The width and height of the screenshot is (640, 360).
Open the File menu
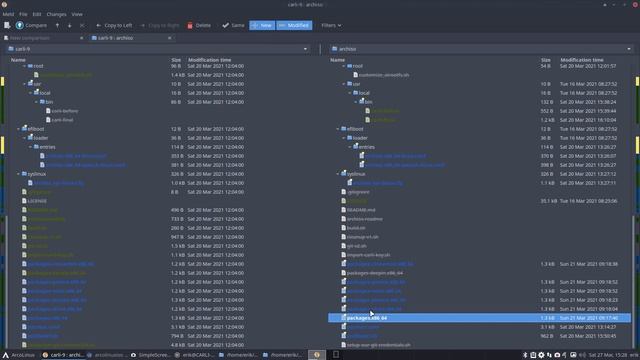point(23,14)
